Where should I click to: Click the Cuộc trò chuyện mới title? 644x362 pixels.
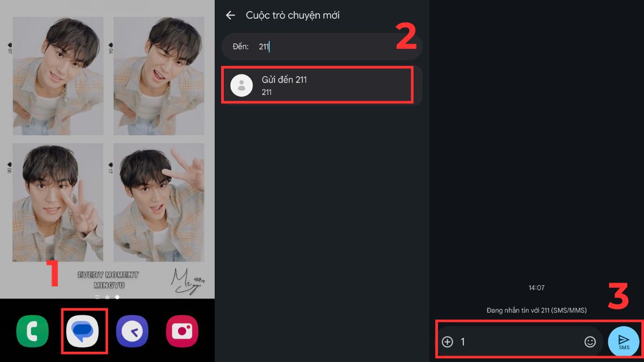(x=292, y=15)
